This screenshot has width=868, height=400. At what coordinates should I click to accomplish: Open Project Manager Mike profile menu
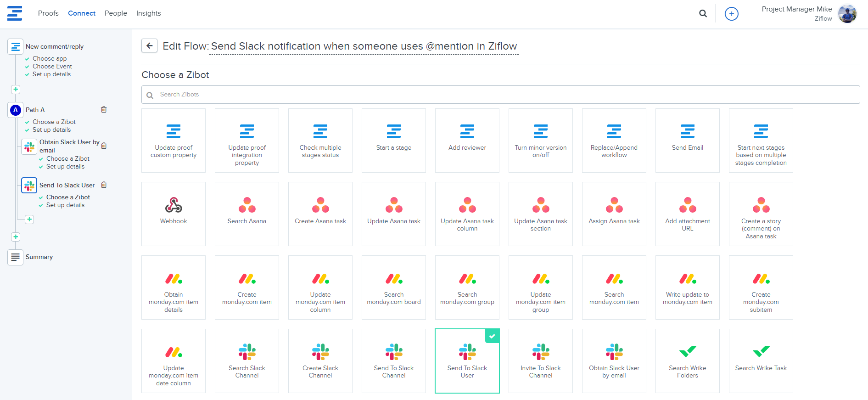[808, 14]
